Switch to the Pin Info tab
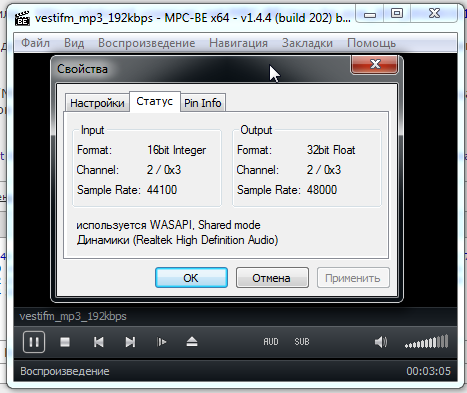 [x=203, y=103]
